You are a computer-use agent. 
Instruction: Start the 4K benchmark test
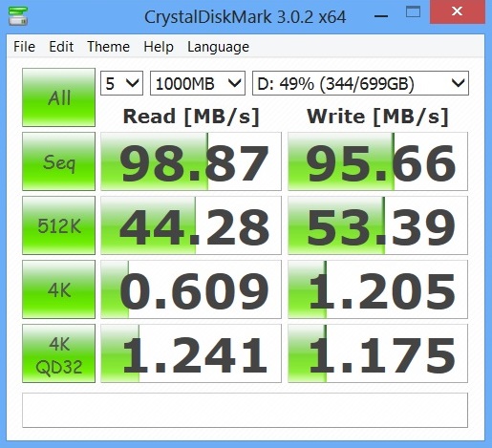(x=58, y=289)
